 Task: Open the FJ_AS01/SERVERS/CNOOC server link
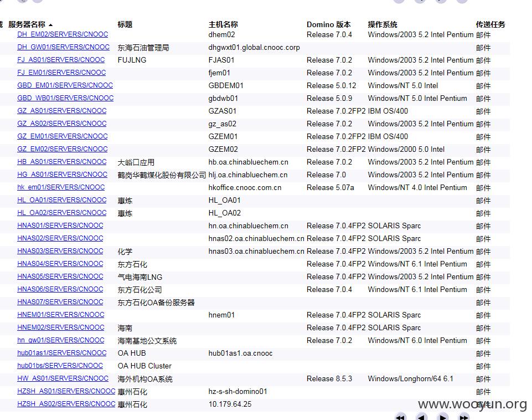point(61,60)
